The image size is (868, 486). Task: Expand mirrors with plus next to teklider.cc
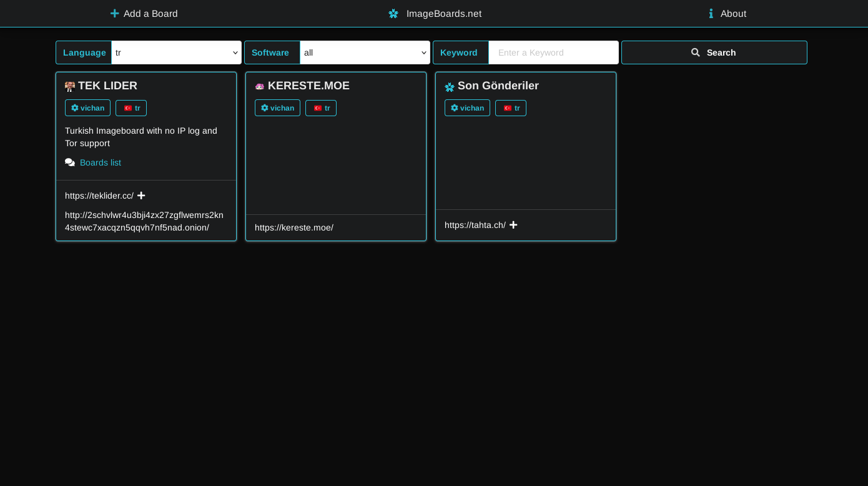pos(141,196)
